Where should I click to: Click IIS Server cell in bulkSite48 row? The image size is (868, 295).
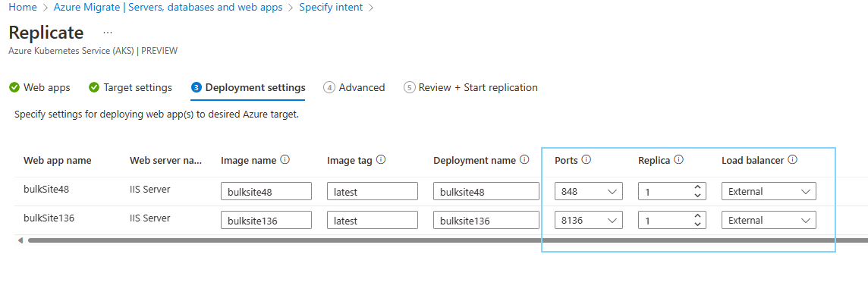coord(150,190)
